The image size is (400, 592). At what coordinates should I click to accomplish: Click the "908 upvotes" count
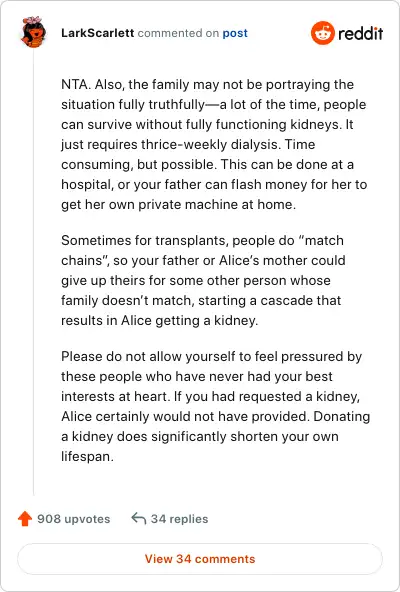pos(74,519)
